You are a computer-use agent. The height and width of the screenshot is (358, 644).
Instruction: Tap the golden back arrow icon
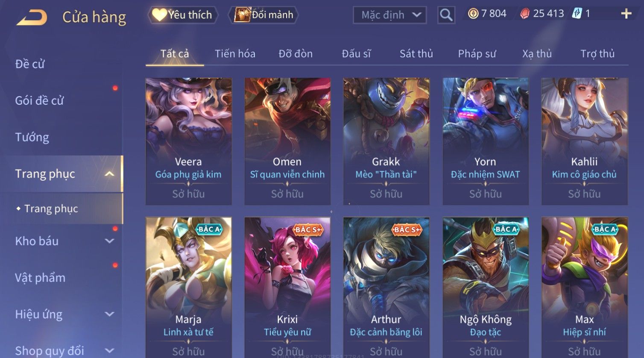coord(32,17)
